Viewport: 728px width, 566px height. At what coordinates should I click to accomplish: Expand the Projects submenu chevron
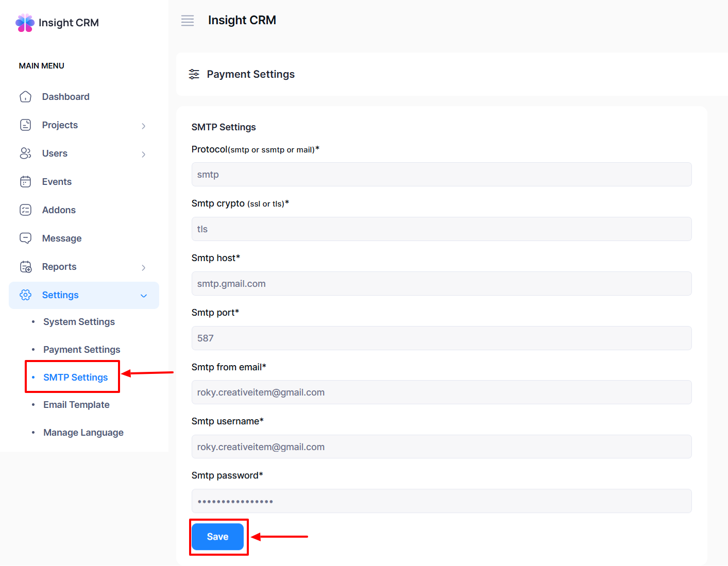tap(144, 126)
